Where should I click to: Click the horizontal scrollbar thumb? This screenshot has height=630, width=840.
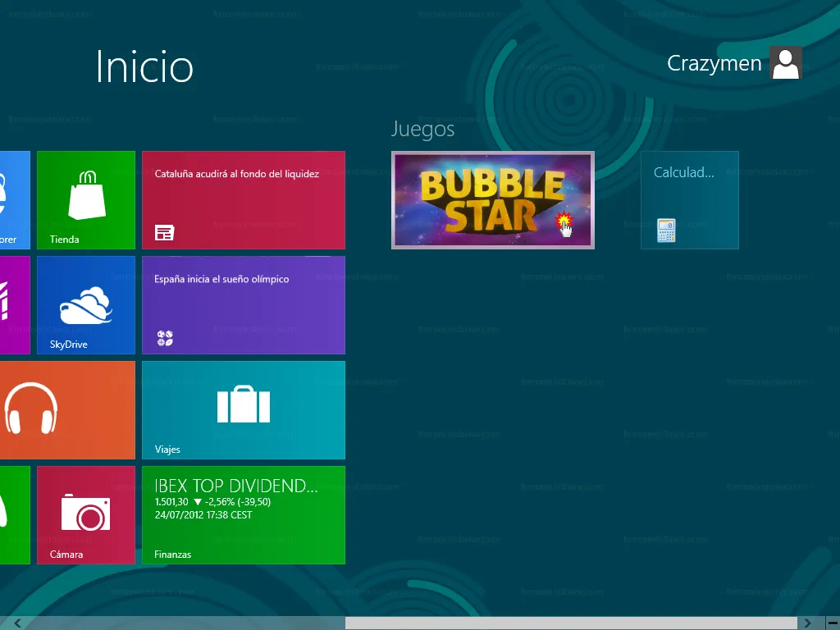[571, 623]
